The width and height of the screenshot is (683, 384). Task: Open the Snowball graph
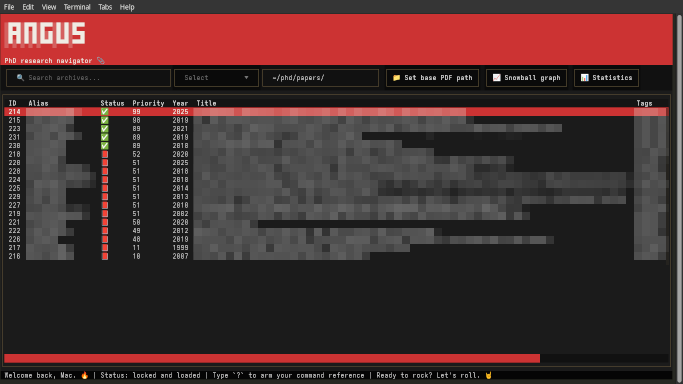(526, 78)
